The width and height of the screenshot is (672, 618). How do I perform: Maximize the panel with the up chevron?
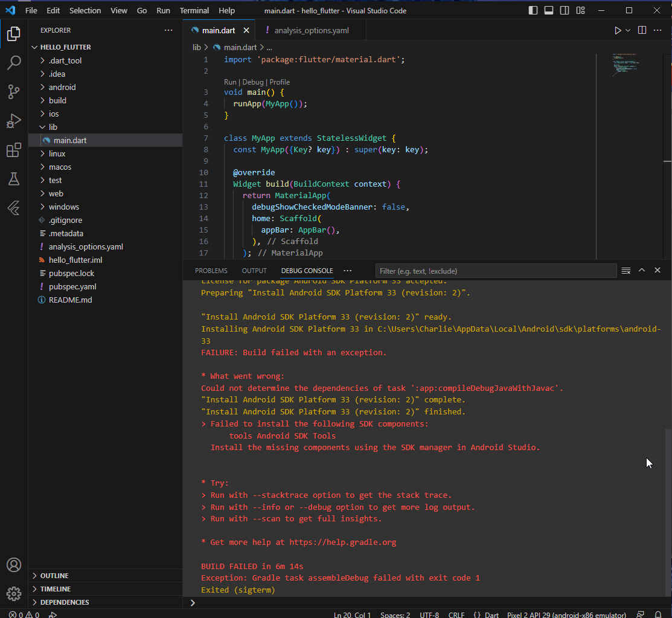click(642, 270)
